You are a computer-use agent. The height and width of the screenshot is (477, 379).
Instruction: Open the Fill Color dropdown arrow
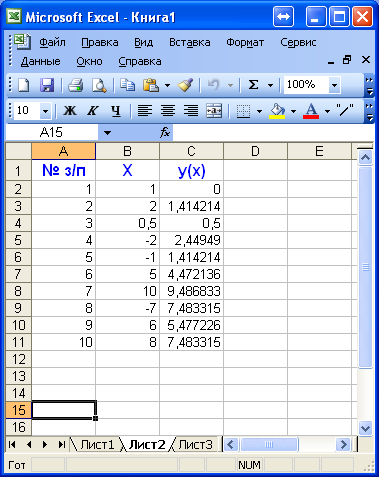293,111
